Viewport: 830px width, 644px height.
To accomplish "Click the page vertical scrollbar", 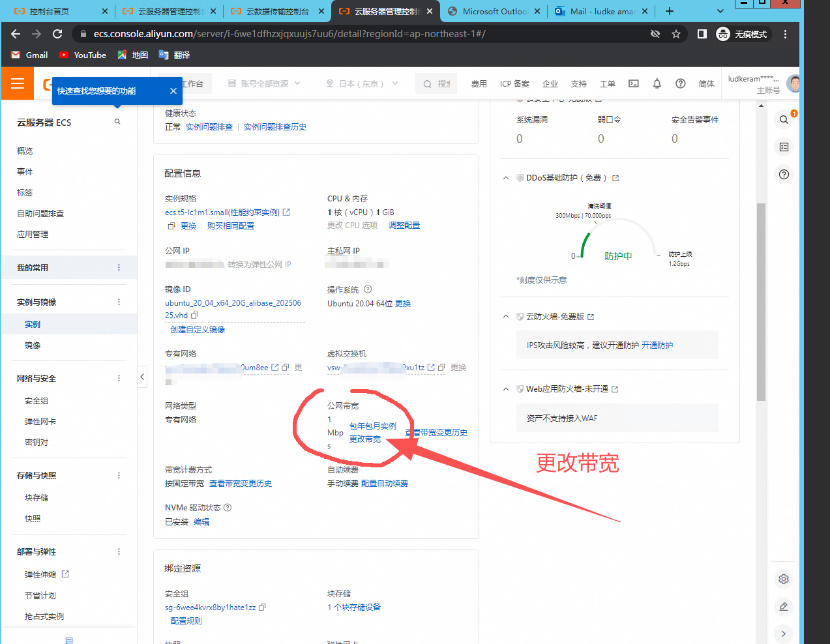I will (x=761, y=300).
